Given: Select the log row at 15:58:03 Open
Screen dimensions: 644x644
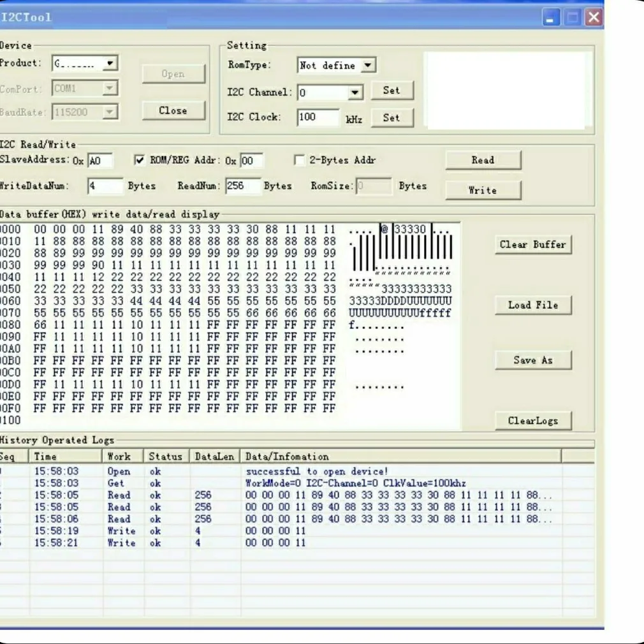Looking at the screenshot, I should 297,471.
